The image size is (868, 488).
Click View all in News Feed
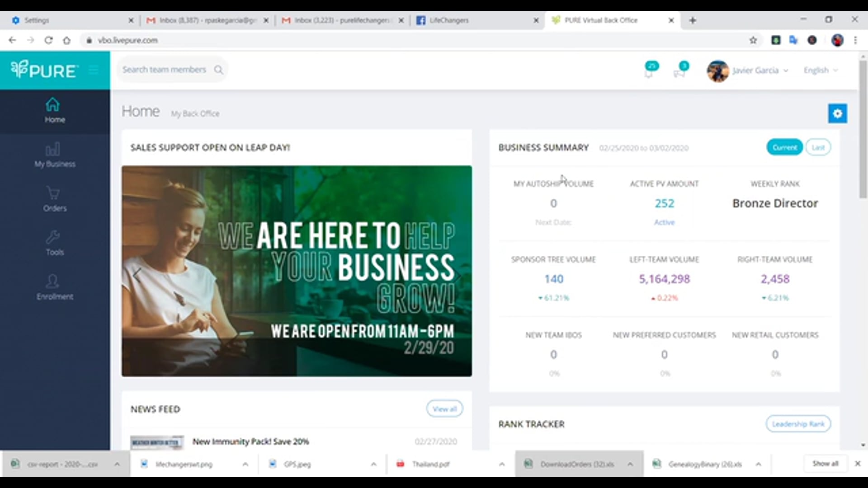click(x=444, y=409)
